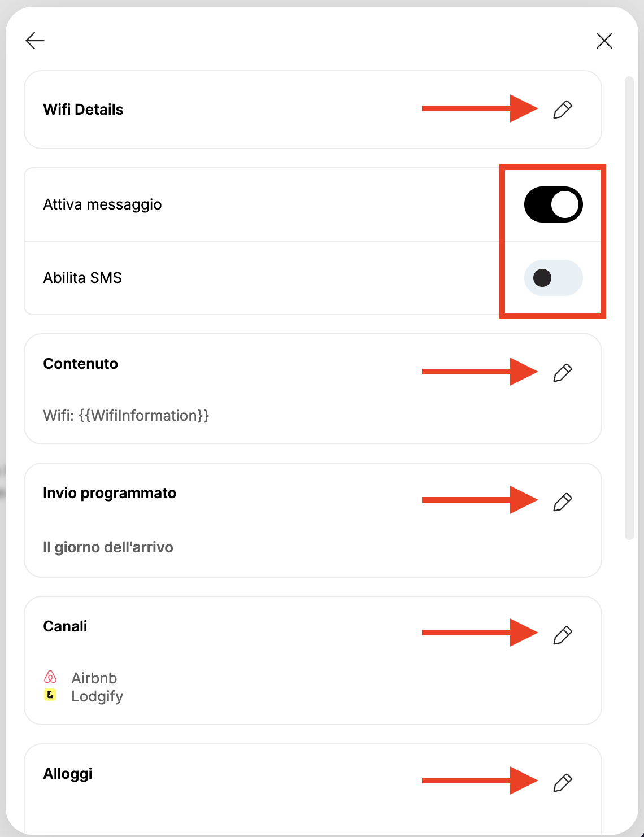Turn off Attiva messaggio toggle

(554, 204)
